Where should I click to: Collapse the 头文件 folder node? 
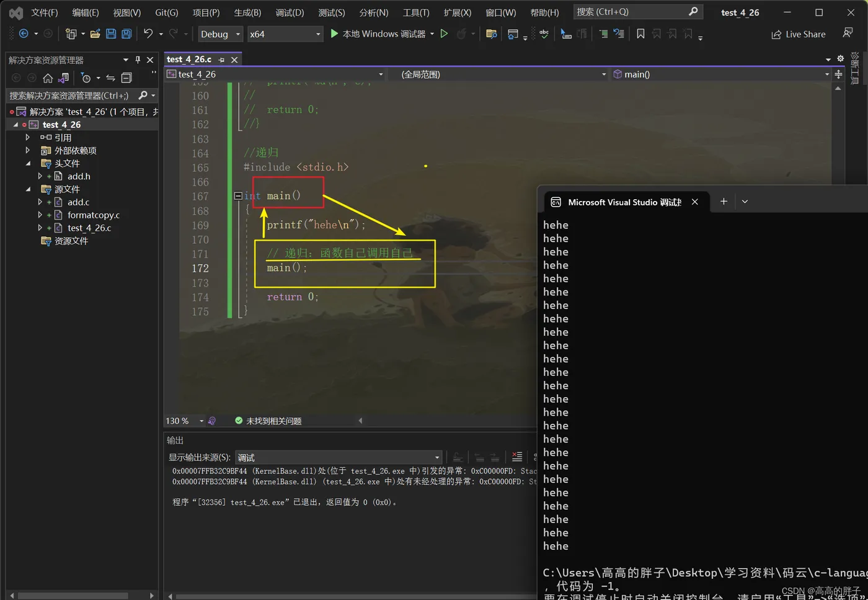[x=27, y=163]
